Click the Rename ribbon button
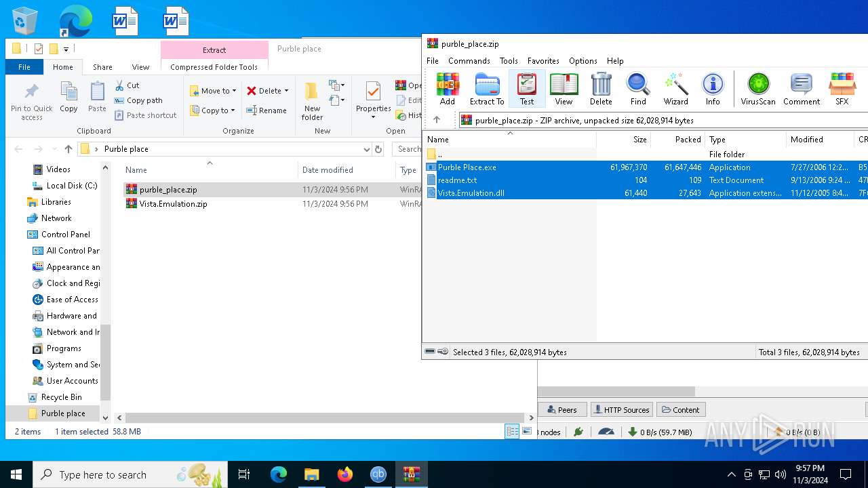 coord(266,110)
